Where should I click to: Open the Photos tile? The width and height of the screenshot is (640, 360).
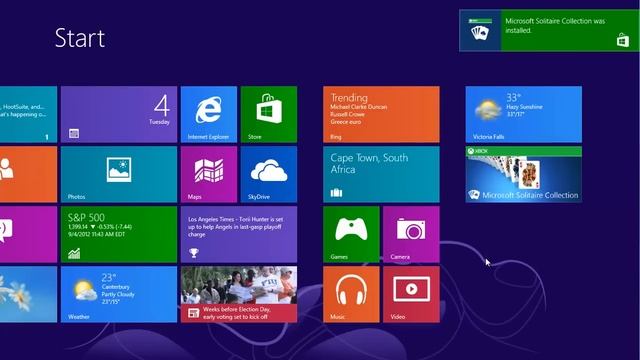click(119, 174)
